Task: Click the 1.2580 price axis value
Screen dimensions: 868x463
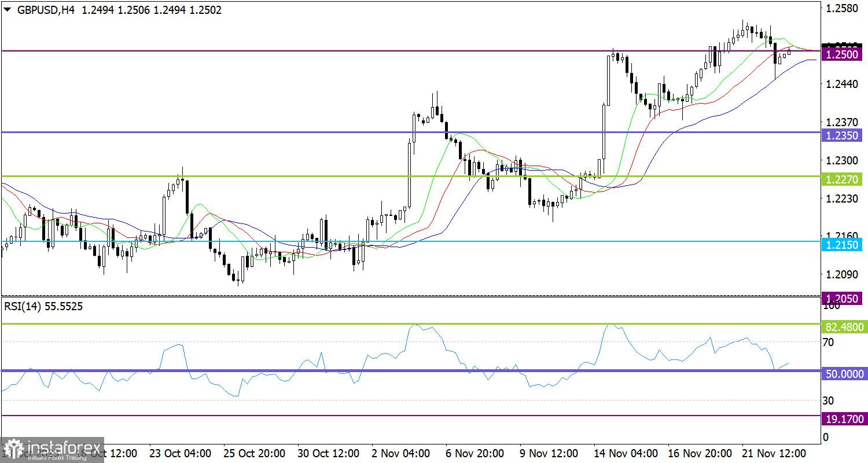Action: [841, 9]
